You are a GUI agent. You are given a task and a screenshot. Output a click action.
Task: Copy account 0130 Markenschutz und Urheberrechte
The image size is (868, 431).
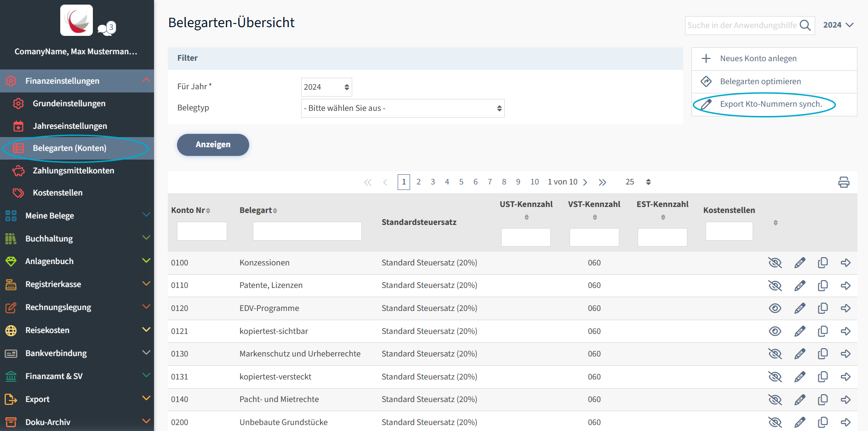[x=822, y=354]
